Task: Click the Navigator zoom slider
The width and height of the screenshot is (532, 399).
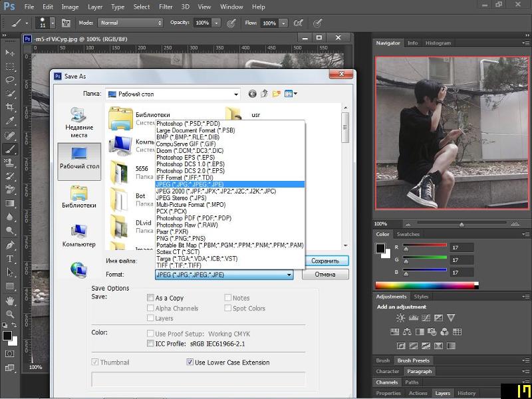Action: [462, 223]
